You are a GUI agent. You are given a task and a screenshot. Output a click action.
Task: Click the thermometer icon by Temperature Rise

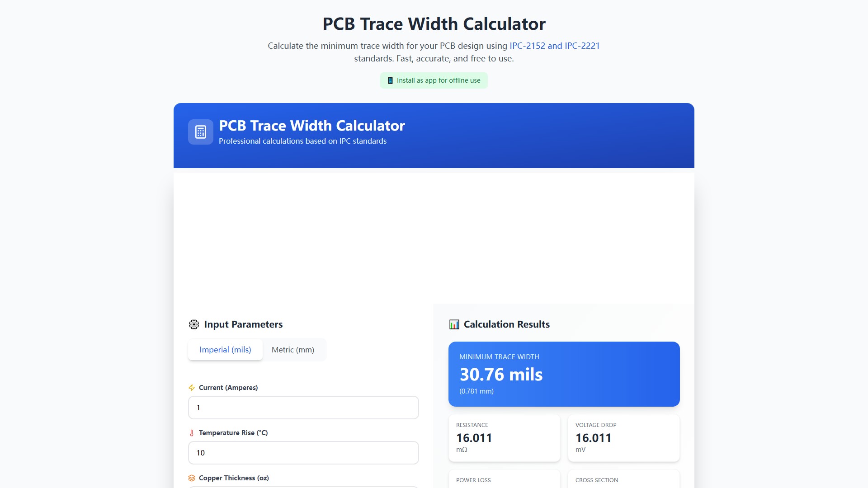(192, 433)
